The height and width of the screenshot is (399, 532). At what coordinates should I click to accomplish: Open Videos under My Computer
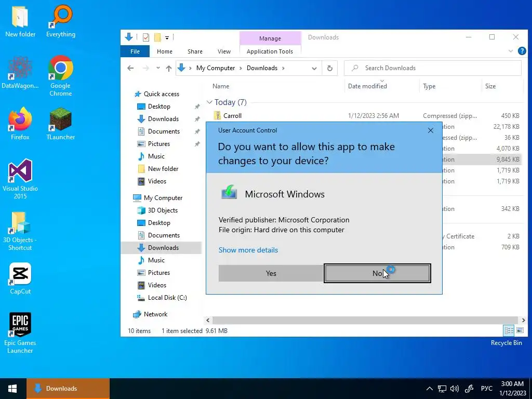[x=157, y=285]
